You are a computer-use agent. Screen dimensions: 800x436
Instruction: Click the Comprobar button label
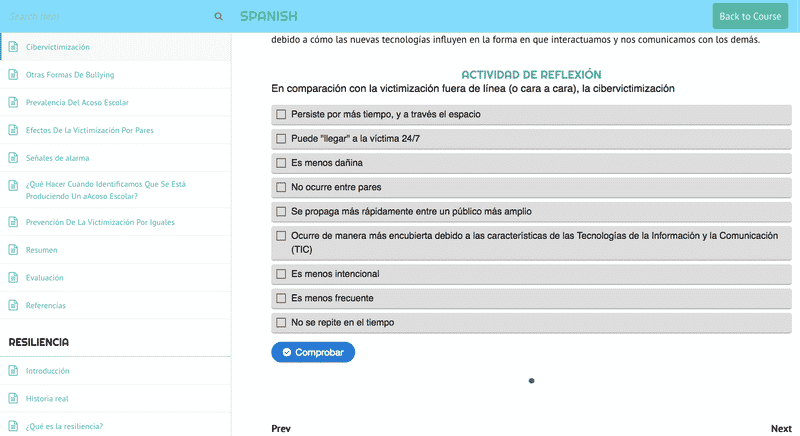tap(319, 352)
